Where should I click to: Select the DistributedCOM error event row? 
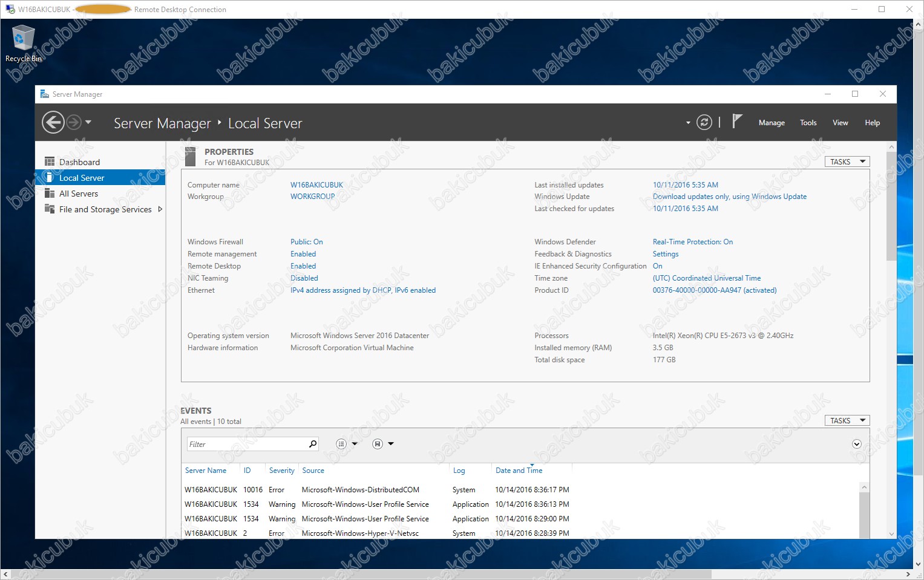(520, 490)
